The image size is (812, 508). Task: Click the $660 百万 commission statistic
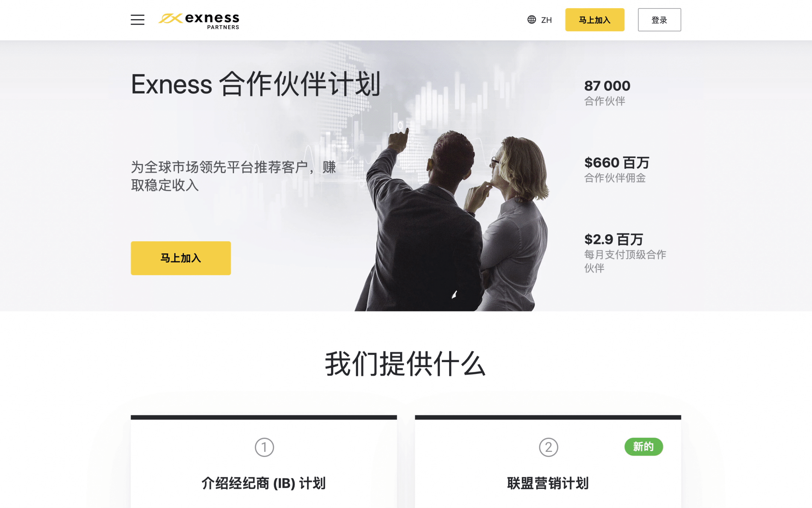(x=616, y=170)
